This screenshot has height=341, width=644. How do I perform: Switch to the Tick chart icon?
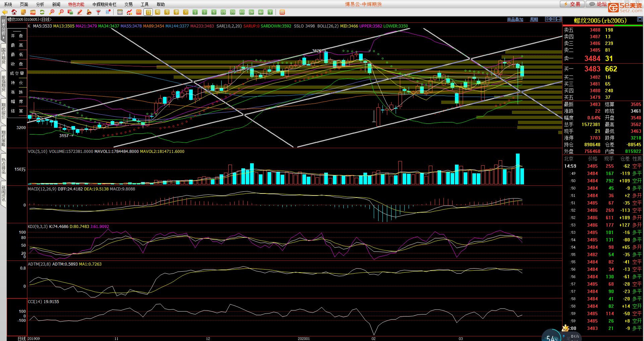[139, 12]
